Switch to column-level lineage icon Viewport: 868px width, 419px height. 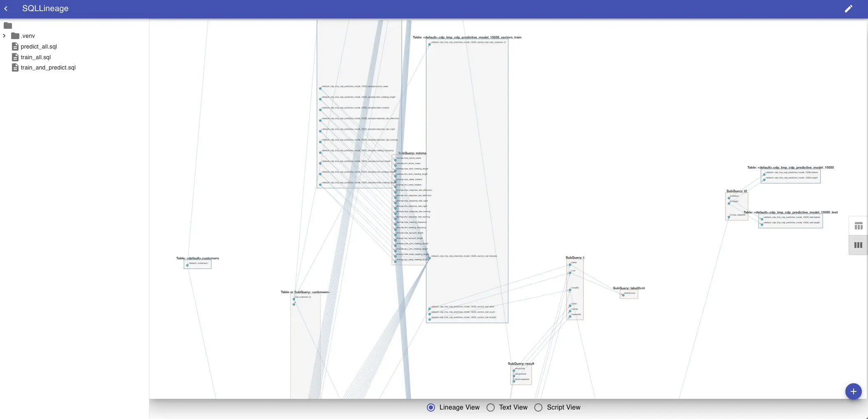click(x=858, y=245)
